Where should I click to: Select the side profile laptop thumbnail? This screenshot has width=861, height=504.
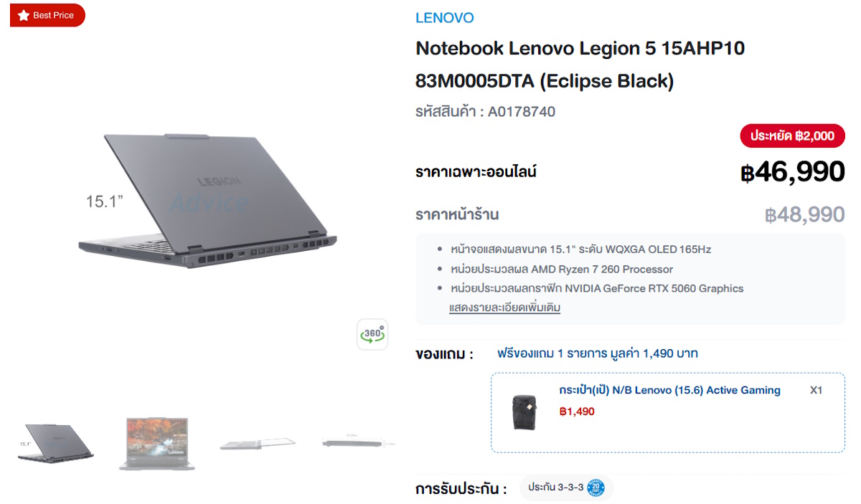coord(359,443)
